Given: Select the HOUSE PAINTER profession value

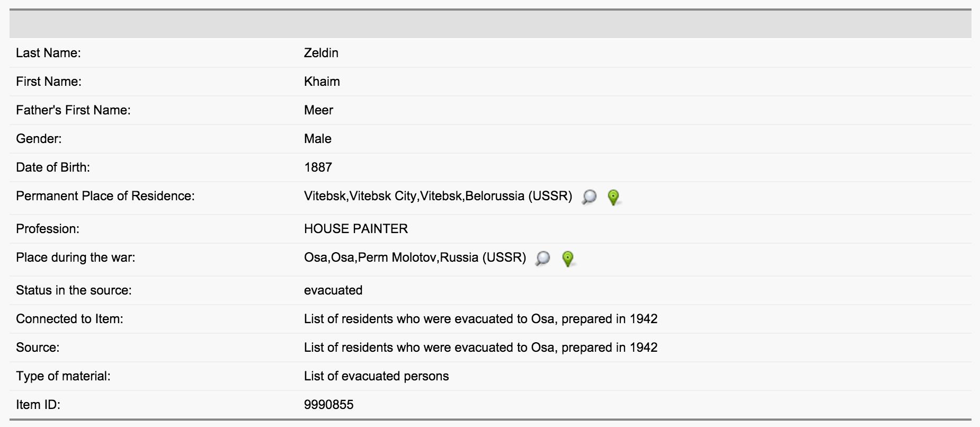Looking at the screenshot, I should (x=356, y=229).
